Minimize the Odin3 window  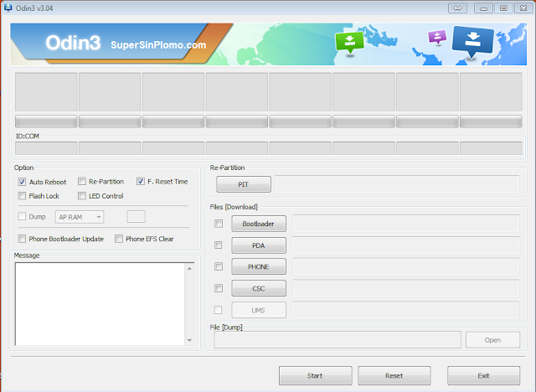(x=483, y=8)
